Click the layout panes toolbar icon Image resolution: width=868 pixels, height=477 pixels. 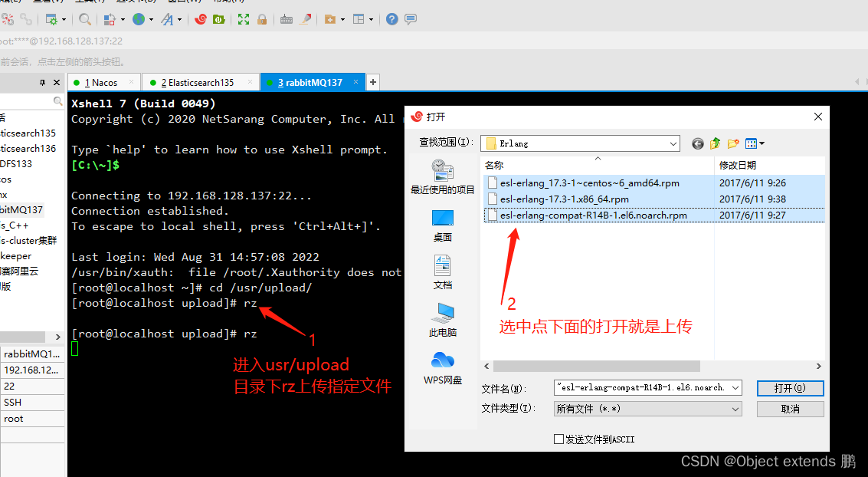click(359, 19)
